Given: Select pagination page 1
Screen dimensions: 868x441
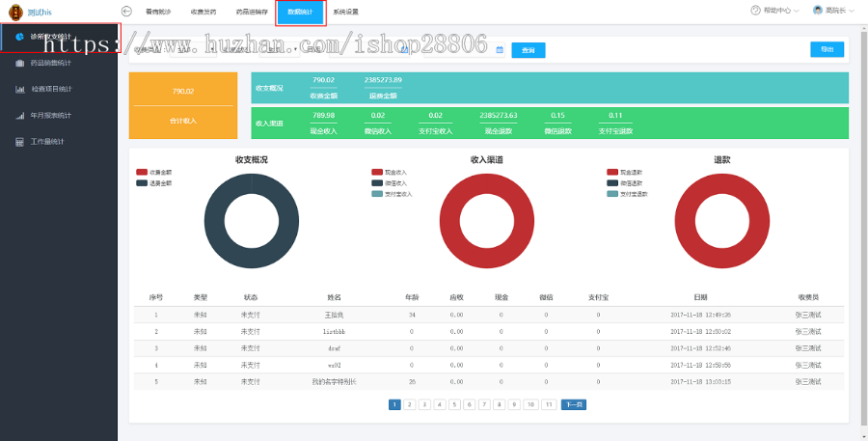Looking at the screenshot, I should click(394, 405).
